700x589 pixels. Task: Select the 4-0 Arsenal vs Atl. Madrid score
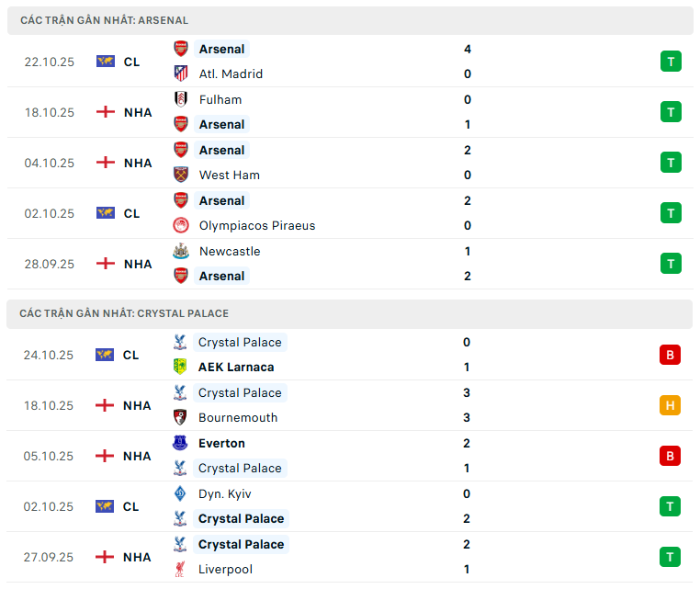click(468, 62)
